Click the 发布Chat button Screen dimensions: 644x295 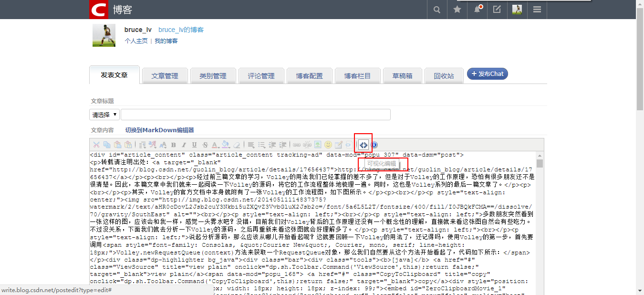pos(488,74)
